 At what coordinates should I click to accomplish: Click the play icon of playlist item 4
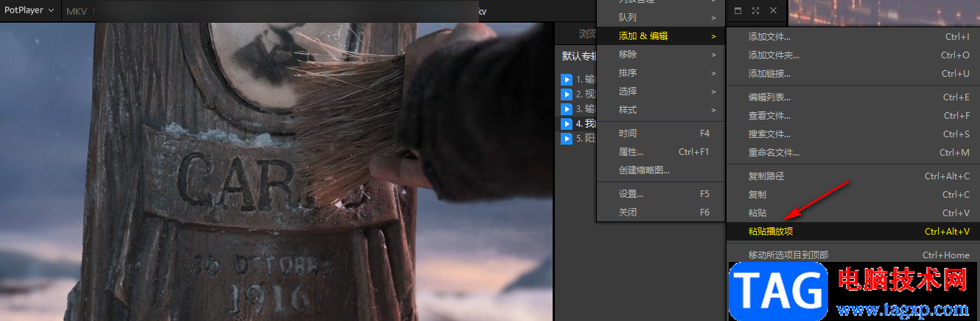[x=567, y=123]
